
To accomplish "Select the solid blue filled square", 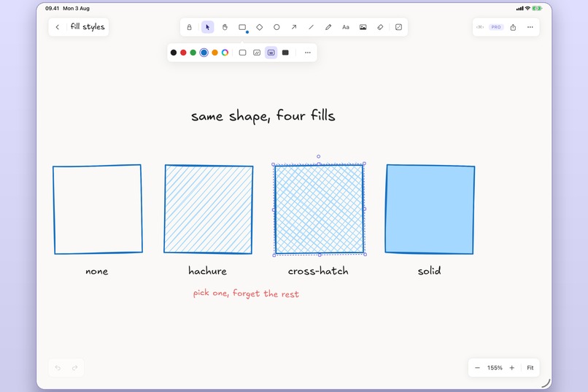I will 430,210.
